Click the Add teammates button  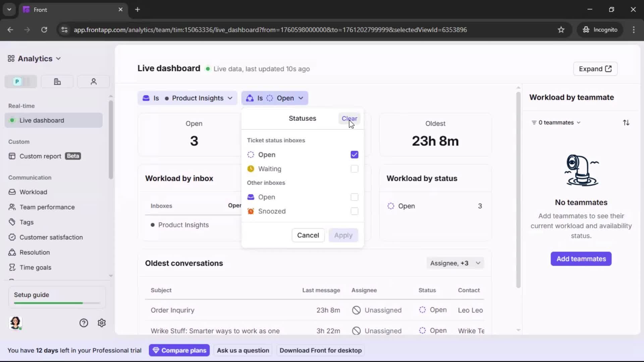coord(581,259)
